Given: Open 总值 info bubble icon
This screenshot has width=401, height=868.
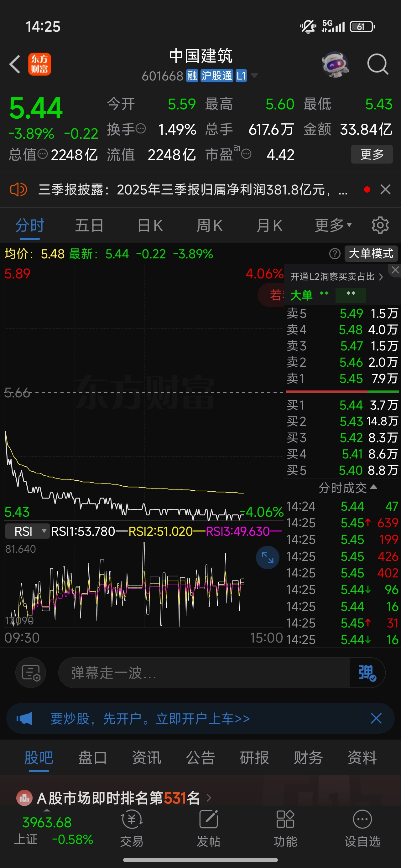Looking at the screenshot, I should point(43,154).
